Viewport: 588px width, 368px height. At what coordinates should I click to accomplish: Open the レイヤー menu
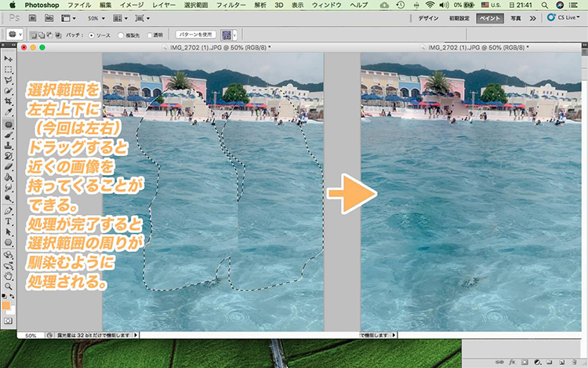[165, 5]
